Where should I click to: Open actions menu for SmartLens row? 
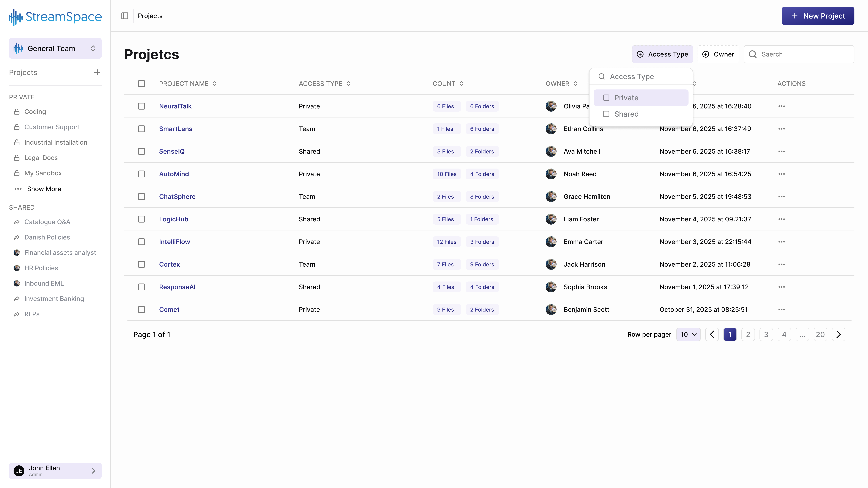coord(781,129)
